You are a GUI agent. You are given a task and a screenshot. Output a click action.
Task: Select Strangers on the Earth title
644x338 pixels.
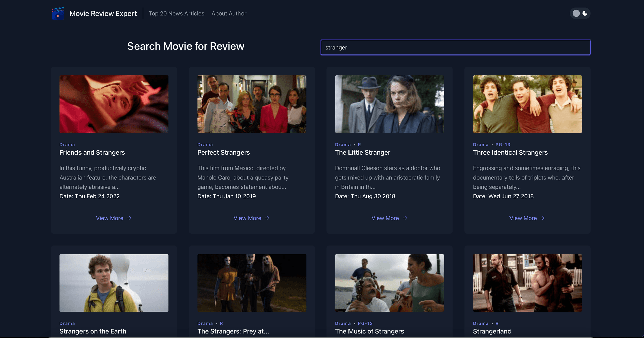pyautogui.click(x=93, y=331)
